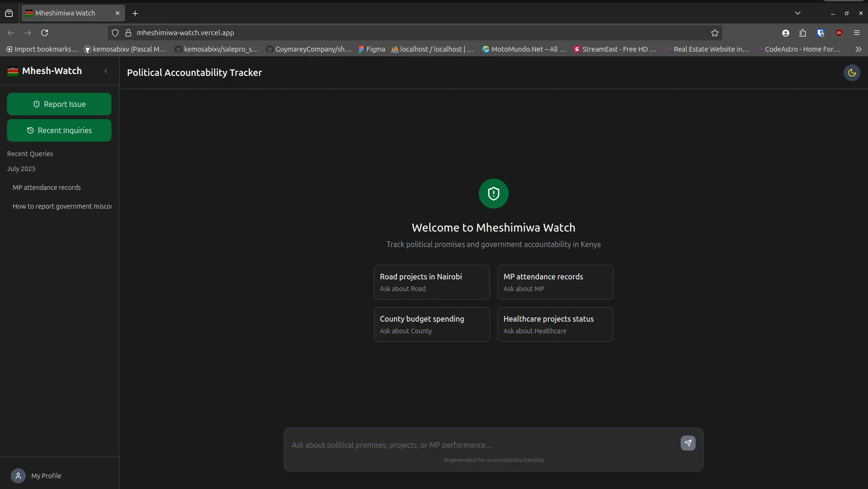Viewport: 868px width, 489px height.
Task: Focus the political promises question input field
Action: click(482, 445)
